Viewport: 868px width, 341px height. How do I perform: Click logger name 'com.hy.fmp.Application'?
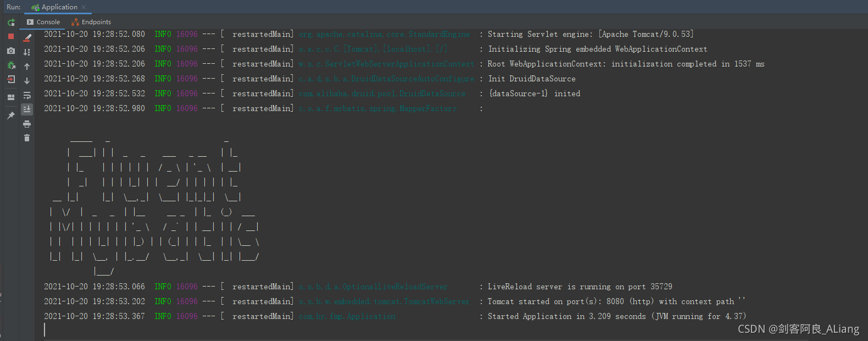pos(347,316)
